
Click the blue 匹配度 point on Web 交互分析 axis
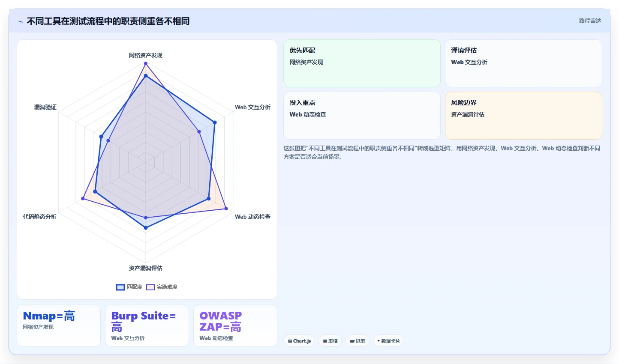pyautogui.click(x=215, y=122)
